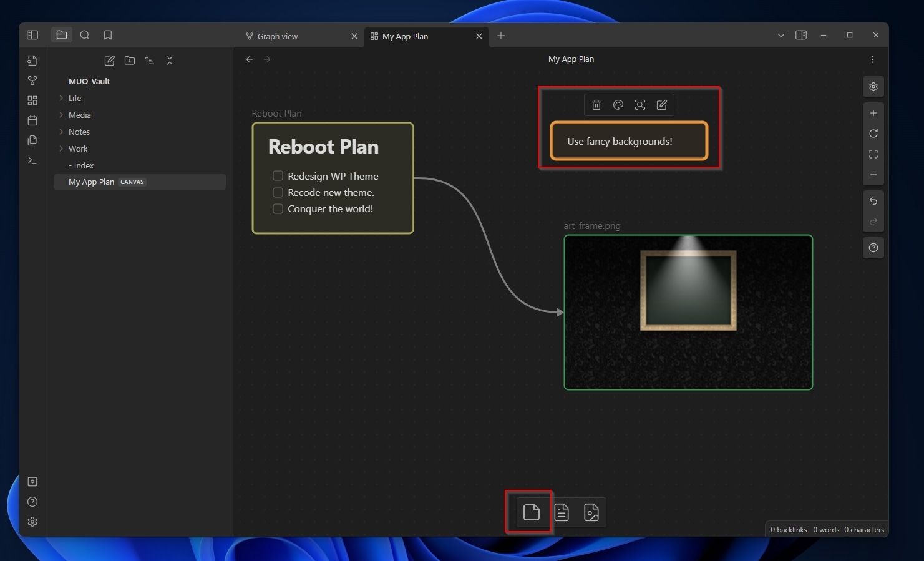Open the Index note in sidebar
The height and width of the screenshot is (561, 924).
tap(84, 165)
